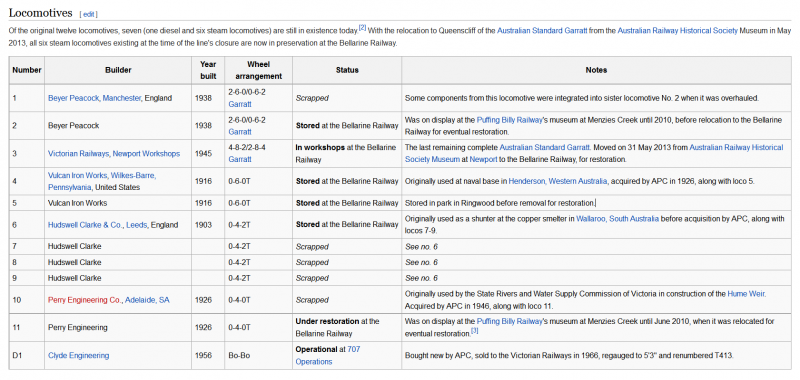Open the Victorian Railways link
The height and width of the screenshot is (380, 800).
pos(79,154)
